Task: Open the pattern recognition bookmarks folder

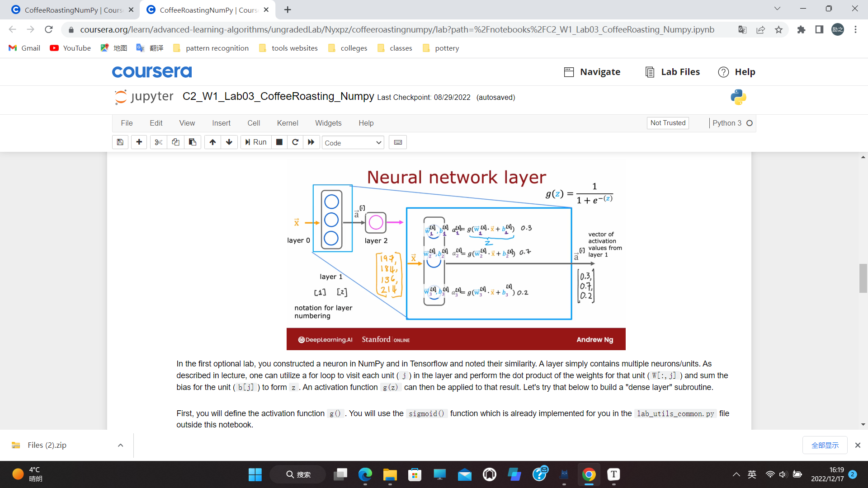Action: click(x=211, y=48)
